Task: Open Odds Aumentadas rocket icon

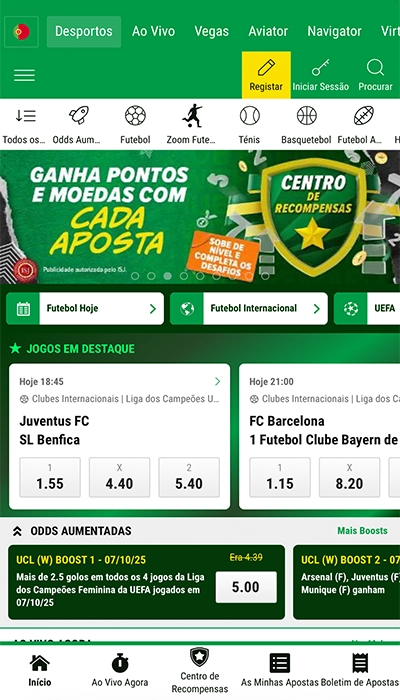Action: pyautogui.click(x=79, y=115)
